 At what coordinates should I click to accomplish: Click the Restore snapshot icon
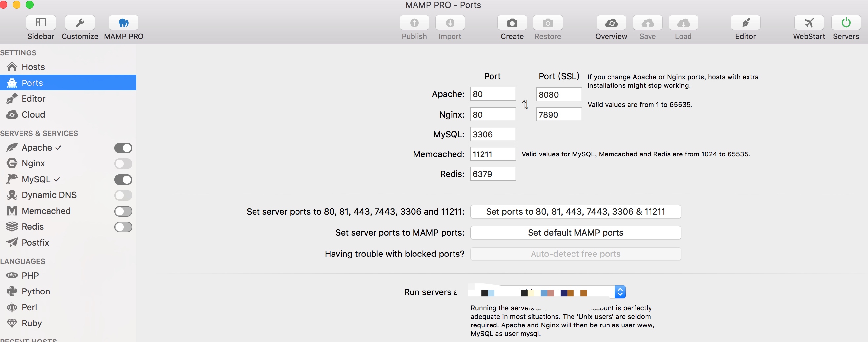[x=548, y=22]
